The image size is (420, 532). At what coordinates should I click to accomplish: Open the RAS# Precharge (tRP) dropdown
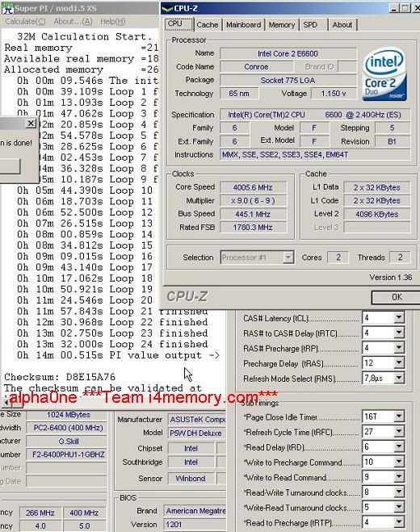[399, 348]
